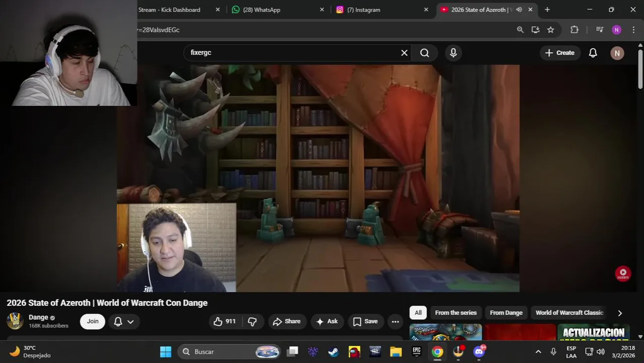Click the YouTube search magnifier button
644x363 pixels.
click(424, 53)
